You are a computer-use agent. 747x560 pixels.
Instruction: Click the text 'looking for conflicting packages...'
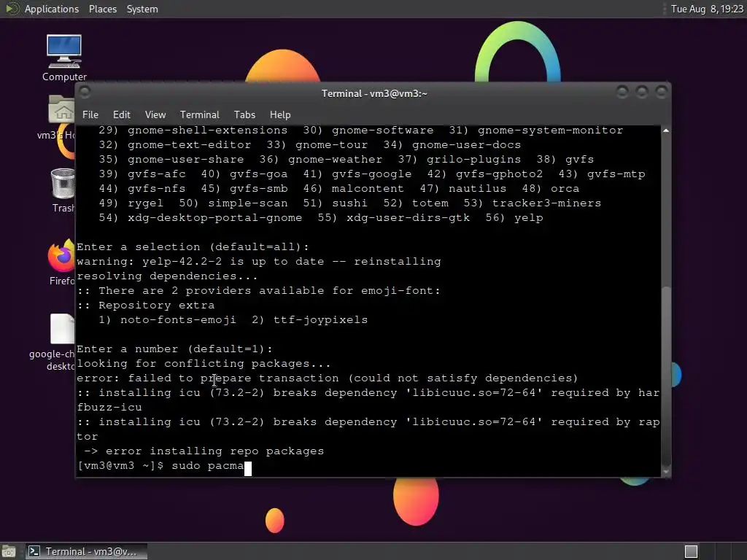204,364
